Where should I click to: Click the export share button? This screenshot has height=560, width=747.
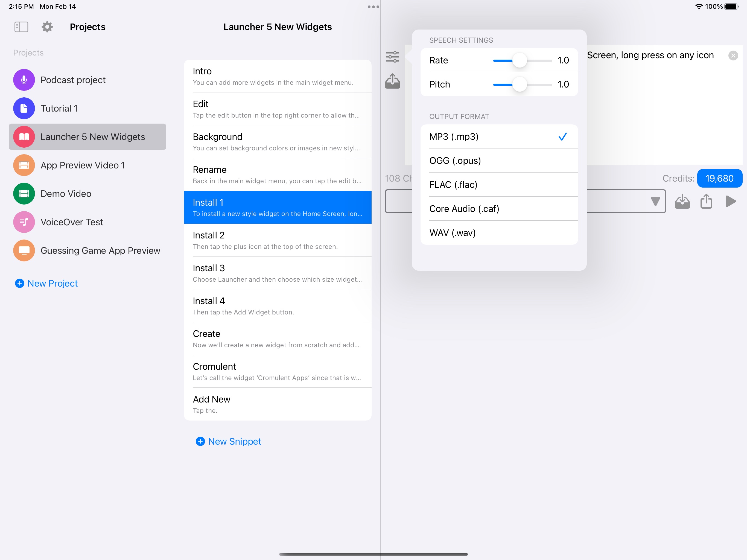[x=707, y=201]
